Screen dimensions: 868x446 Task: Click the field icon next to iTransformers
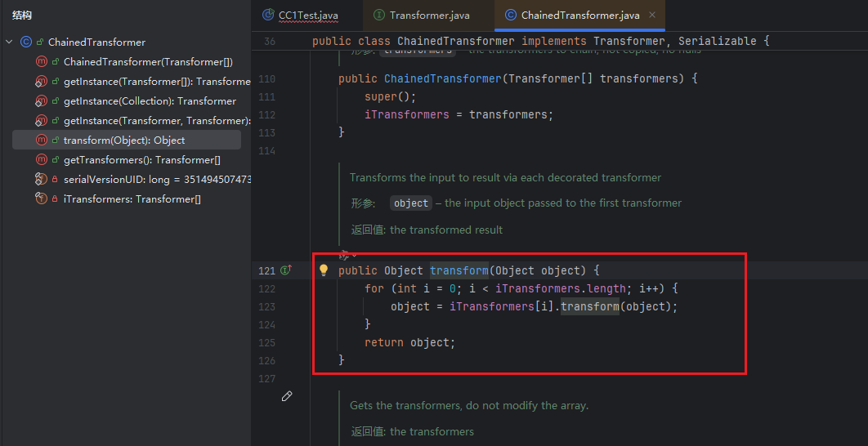(x=41, y=199)
